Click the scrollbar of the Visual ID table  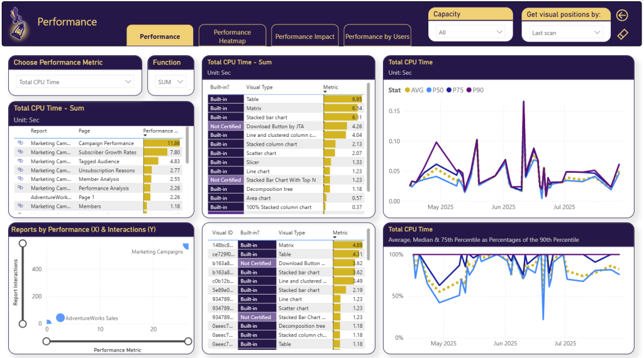[369, 251]
